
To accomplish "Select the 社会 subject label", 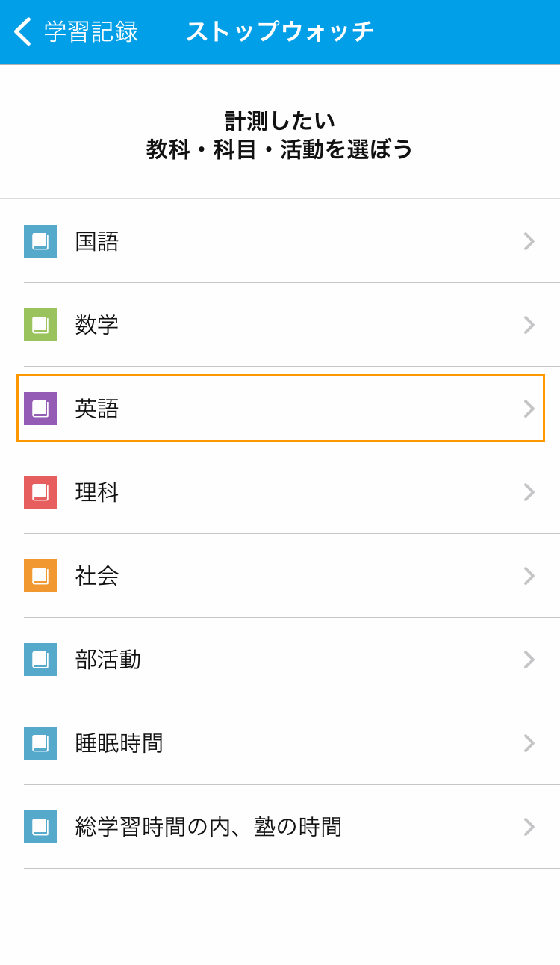I will (97, 576).
